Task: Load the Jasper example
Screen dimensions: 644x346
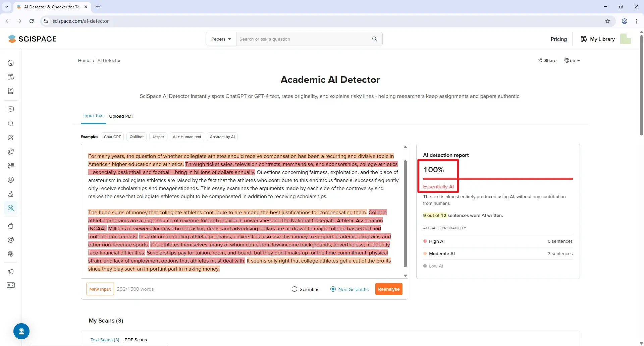Action: pos(158,137)
